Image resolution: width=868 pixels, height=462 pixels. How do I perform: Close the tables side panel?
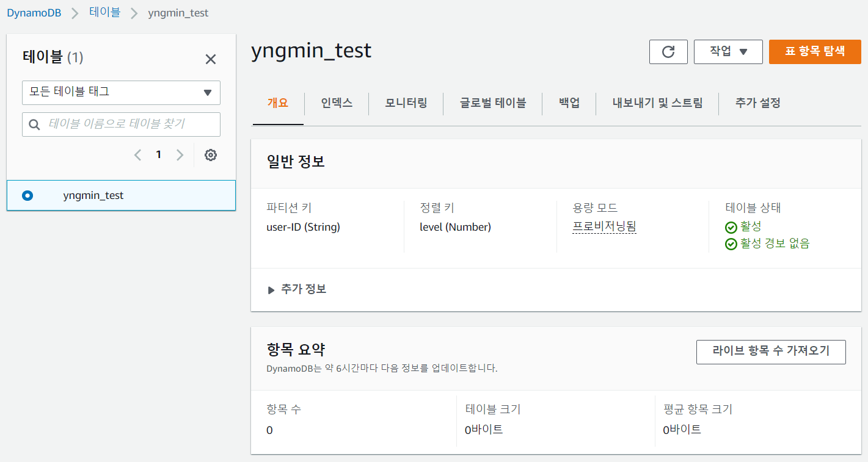click(x=211, y=59)
